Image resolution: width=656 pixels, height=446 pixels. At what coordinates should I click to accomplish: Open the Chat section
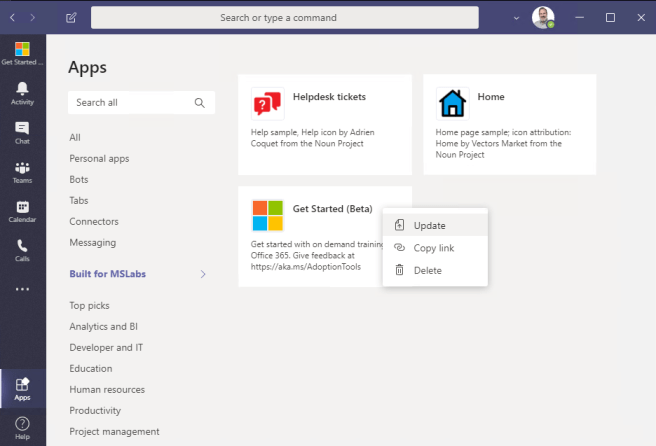[22, 133]
